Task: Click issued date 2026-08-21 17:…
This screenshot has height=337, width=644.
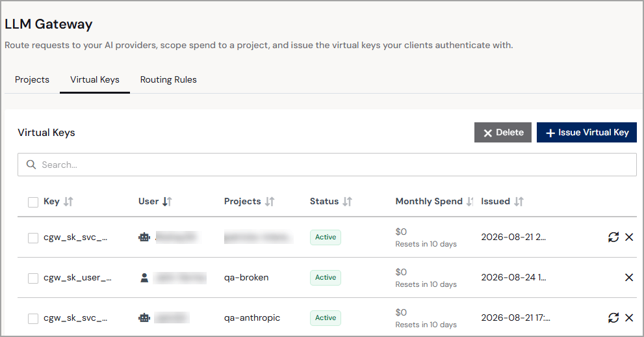Action: (515, 317)
